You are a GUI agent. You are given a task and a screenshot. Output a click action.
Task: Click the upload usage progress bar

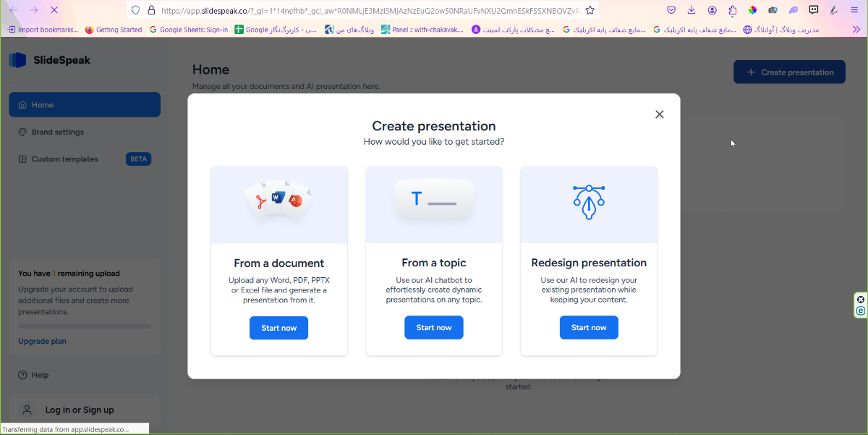pos(84,325)
